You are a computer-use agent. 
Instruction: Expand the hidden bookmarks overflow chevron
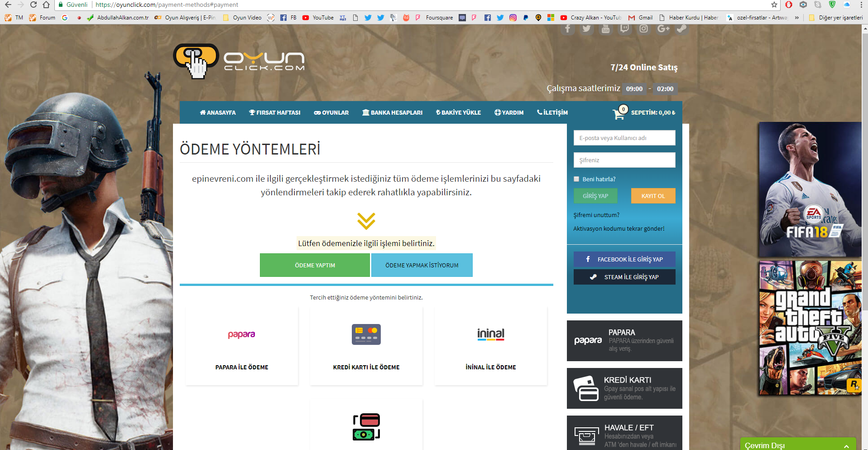click(797, 18)
